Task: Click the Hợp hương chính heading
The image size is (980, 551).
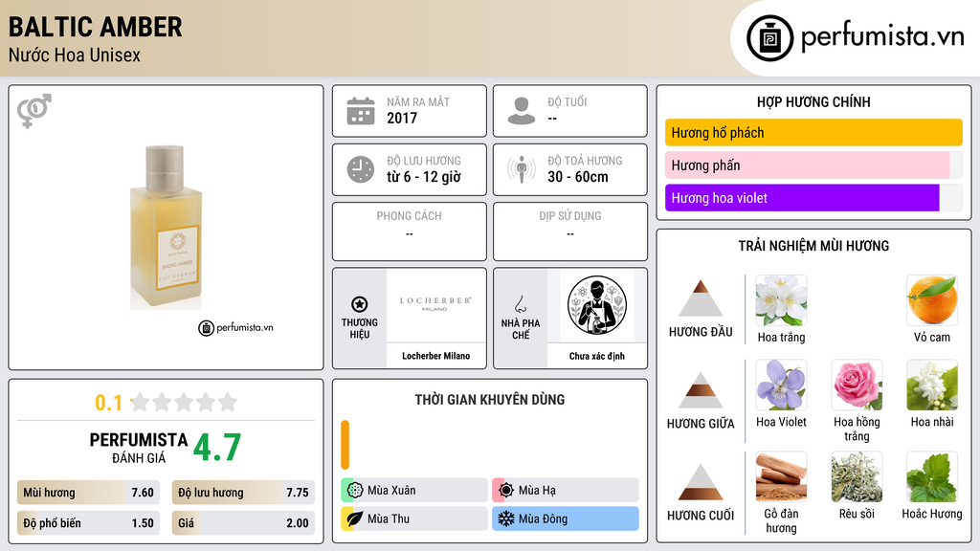Action: 813,101
